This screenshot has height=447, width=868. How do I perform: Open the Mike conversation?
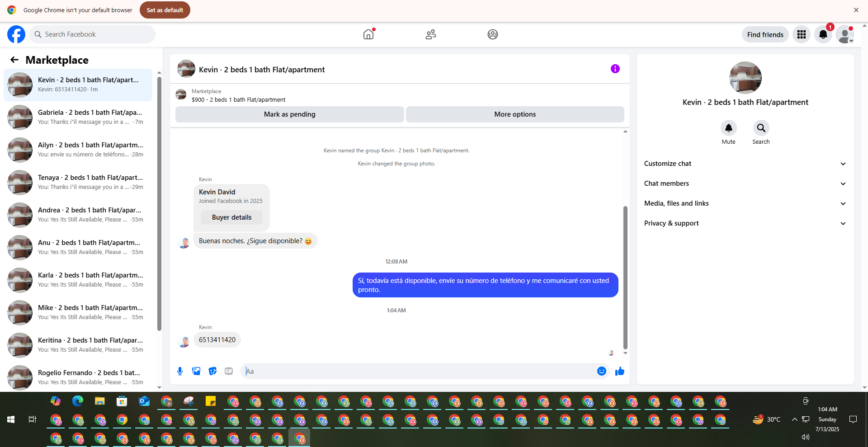click(x=78, y=312)
